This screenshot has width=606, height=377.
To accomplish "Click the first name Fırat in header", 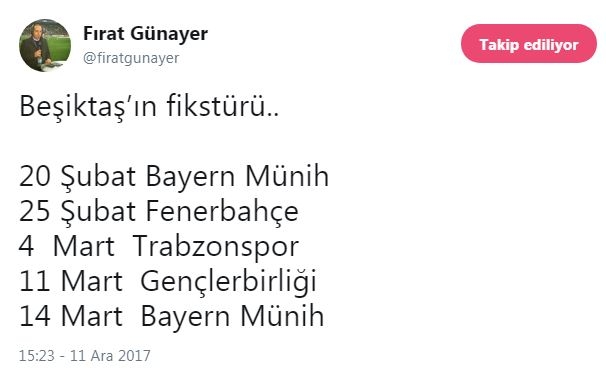I will coord(104,33).
